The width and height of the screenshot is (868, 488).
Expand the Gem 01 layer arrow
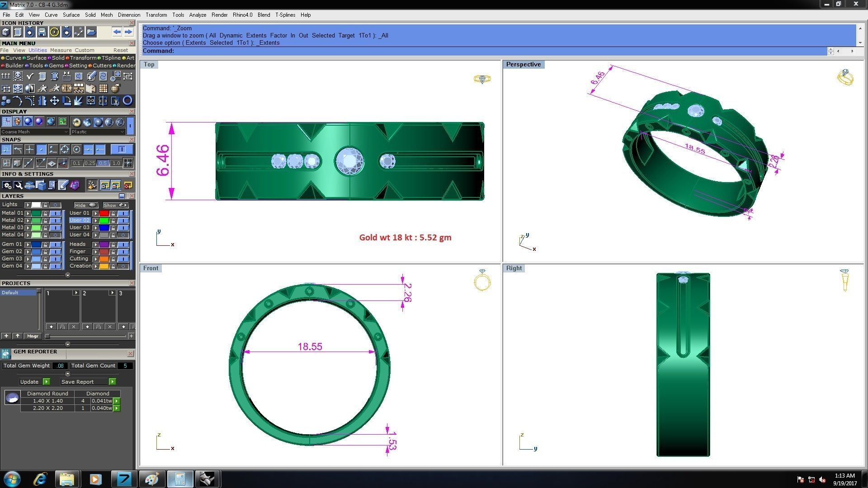click(28, 244)
